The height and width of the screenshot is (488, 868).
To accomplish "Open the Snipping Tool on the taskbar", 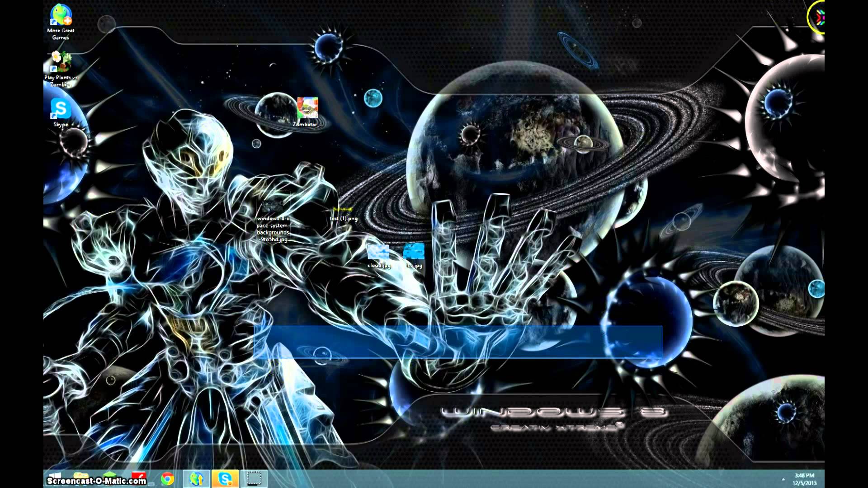I will [255, 478].
